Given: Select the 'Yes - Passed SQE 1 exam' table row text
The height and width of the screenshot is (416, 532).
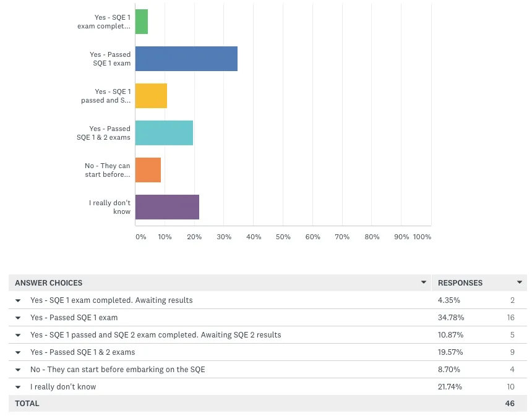Looking at the screenshot, I should (x=74, y=318).
